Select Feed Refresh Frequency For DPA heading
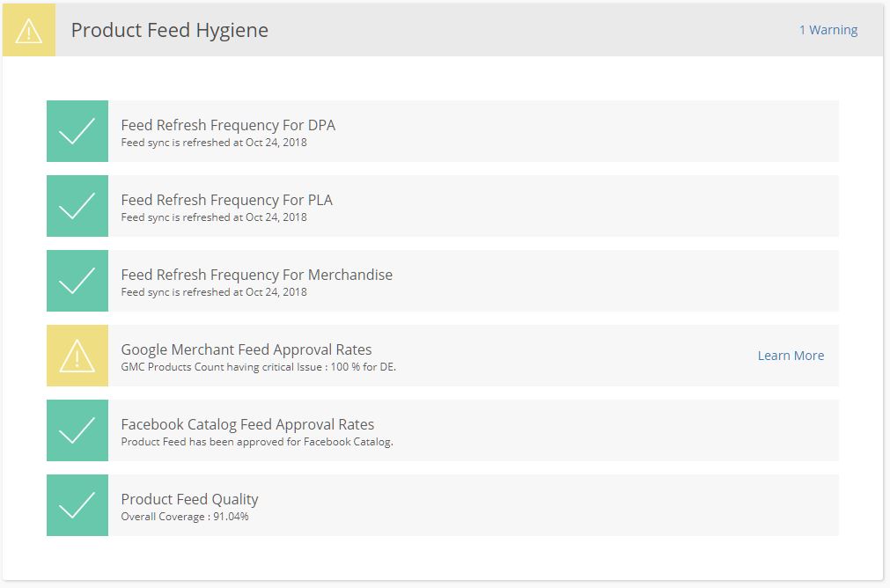The height and width of the screenshot is (588, 890). click(x=228, y=125)
